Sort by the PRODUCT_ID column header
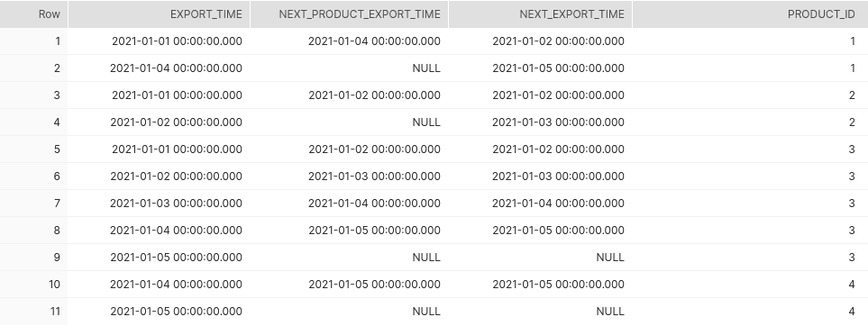 (750, 14)
